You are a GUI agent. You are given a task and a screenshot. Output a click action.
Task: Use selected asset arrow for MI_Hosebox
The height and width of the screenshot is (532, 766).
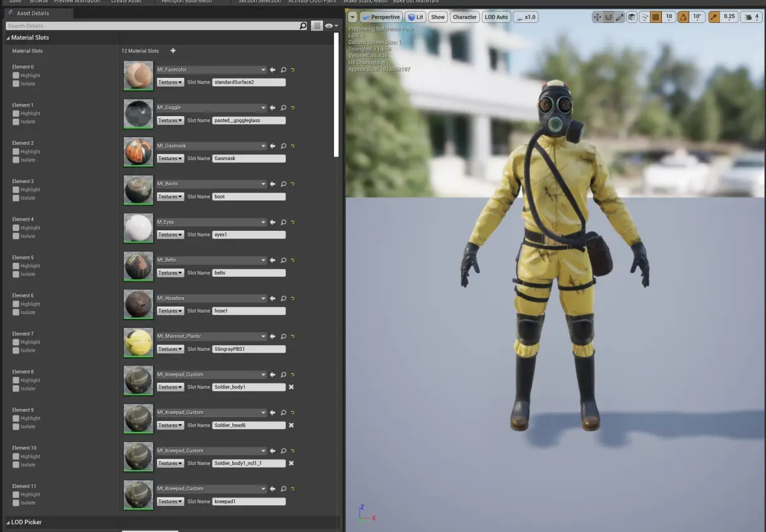(x=273, y=299)
